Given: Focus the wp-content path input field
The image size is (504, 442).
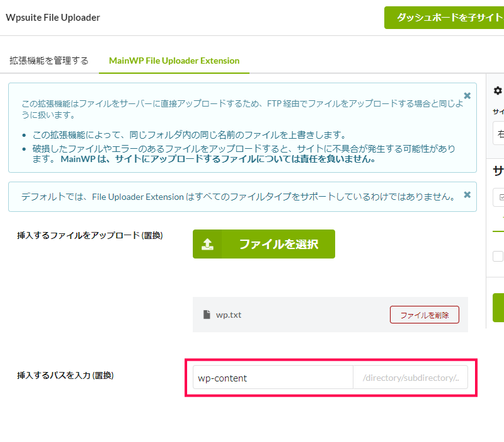Looking at the screenshot, I should point(273,377).
